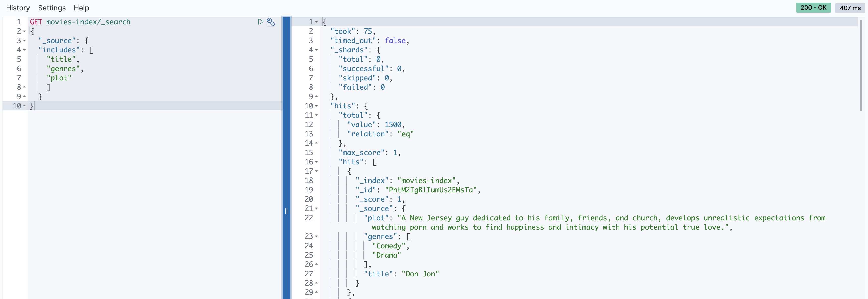Image resolution: width=868 pixels, height=299 pixels.
Task: Click the "title": "Don Jon" line
Action: click(401, 274)
